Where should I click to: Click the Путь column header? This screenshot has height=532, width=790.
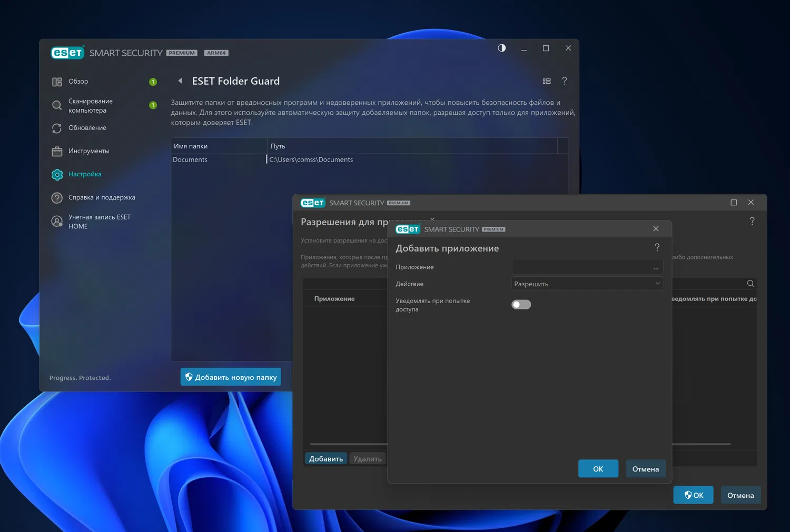(412, 146)
